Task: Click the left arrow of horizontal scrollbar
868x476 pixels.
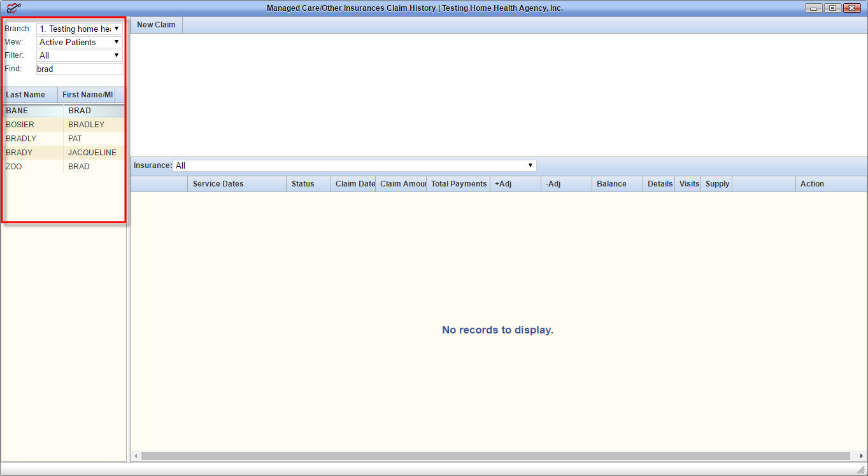Action: [135, 456]
